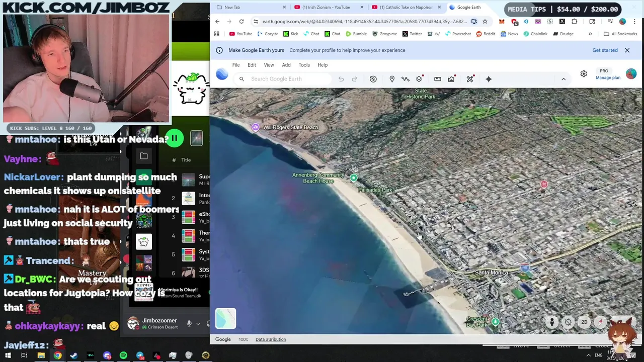
Task: Toggle microphone for Jimbozoomer
Action: pos(189,324)
